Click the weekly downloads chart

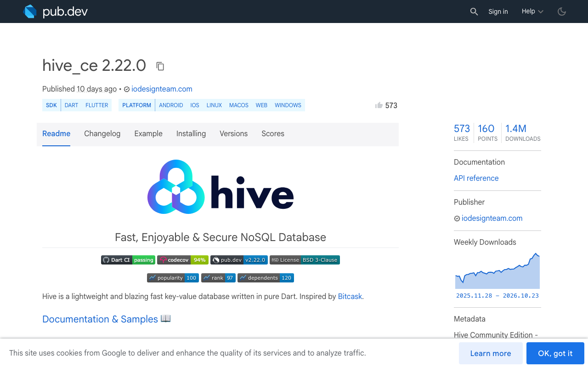click(498, 270)
